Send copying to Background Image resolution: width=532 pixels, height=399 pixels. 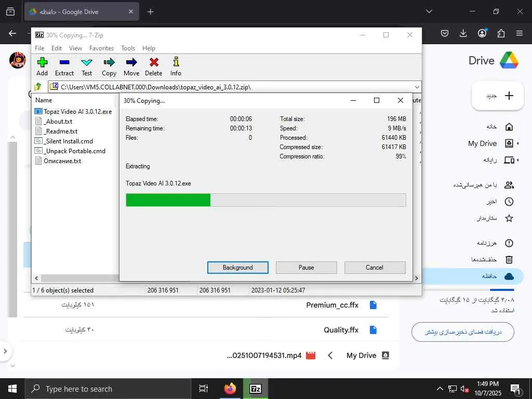tap(238, 268)
